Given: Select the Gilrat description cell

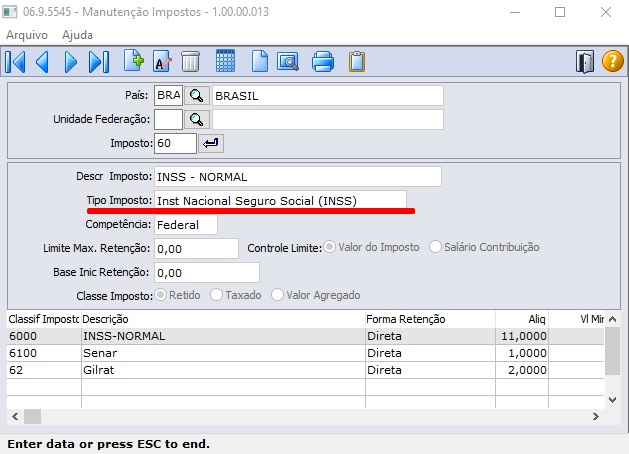Looking at the screenshot, I should coord(223,370).
